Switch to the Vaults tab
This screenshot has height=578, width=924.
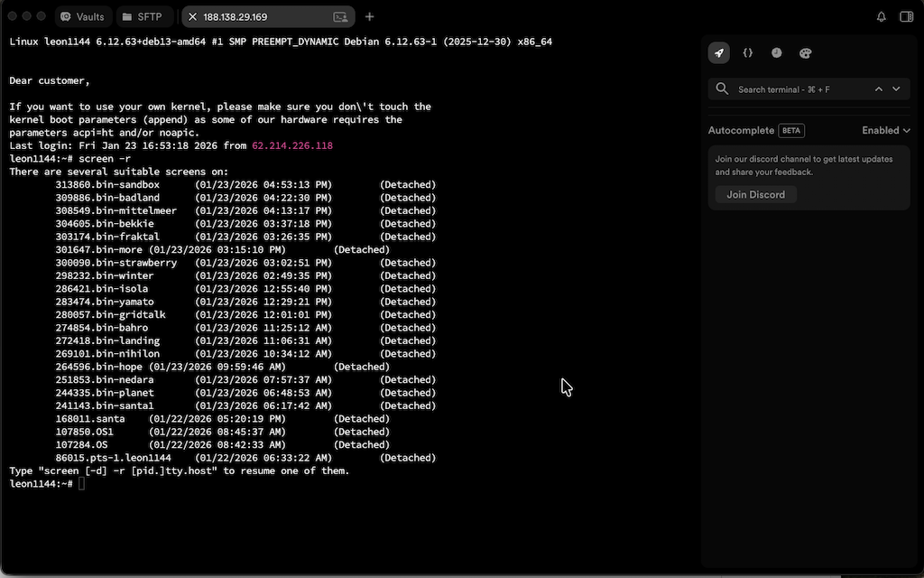click(82, 16)
